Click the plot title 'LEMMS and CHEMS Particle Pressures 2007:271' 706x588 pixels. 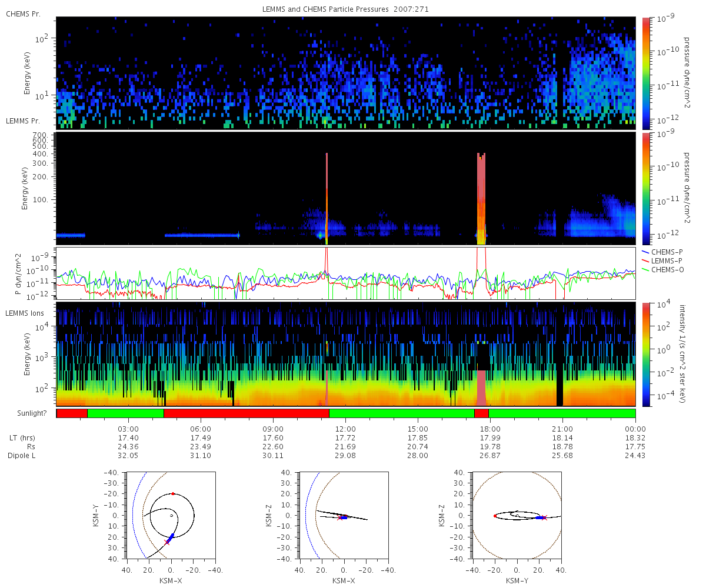(346, 10)
